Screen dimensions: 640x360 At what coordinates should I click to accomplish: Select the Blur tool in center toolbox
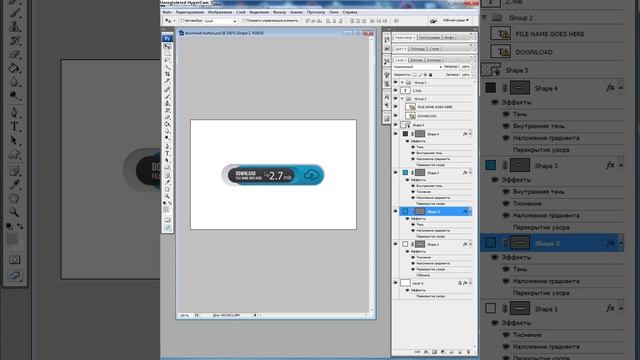tap(167, 131)
